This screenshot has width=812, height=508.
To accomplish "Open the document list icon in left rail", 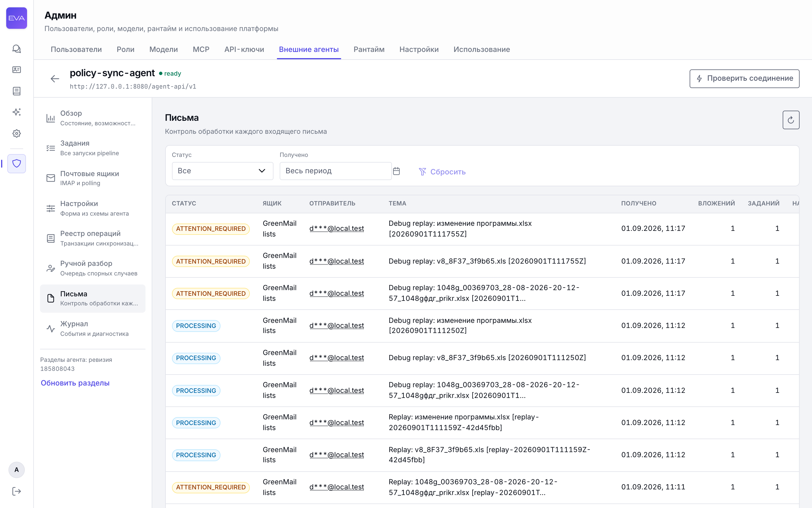I will click(x=16, y=91).
